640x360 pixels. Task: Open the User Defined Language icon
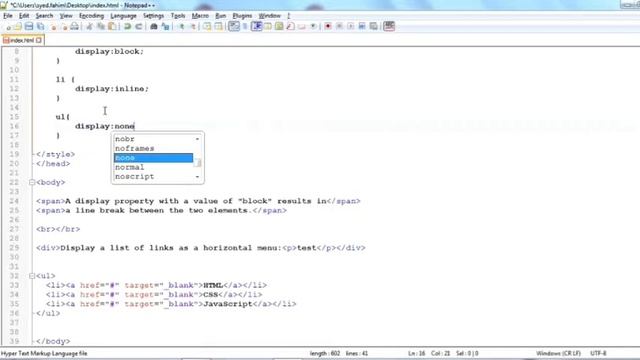(268, 27)
